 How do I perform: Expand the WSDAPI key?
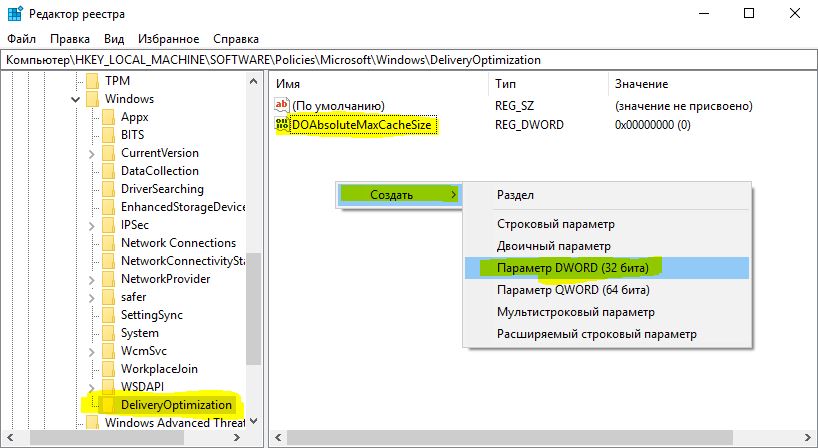pos(92,387)
